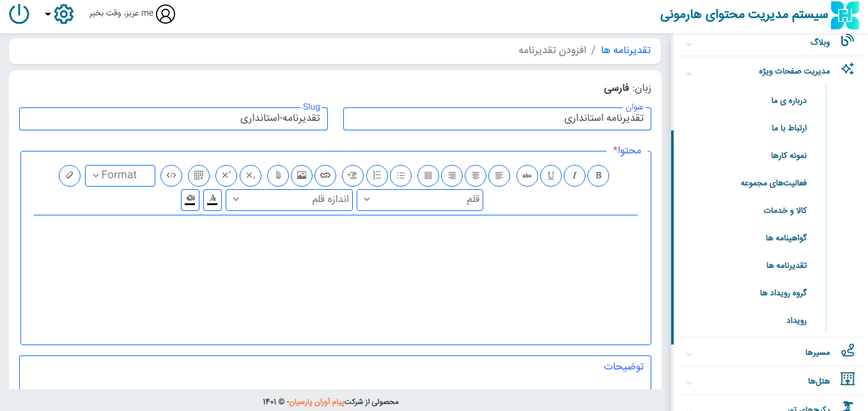Open the اندازه قلم font size dropdown
This screenshot has height=411, width=868.
point(289,199)
